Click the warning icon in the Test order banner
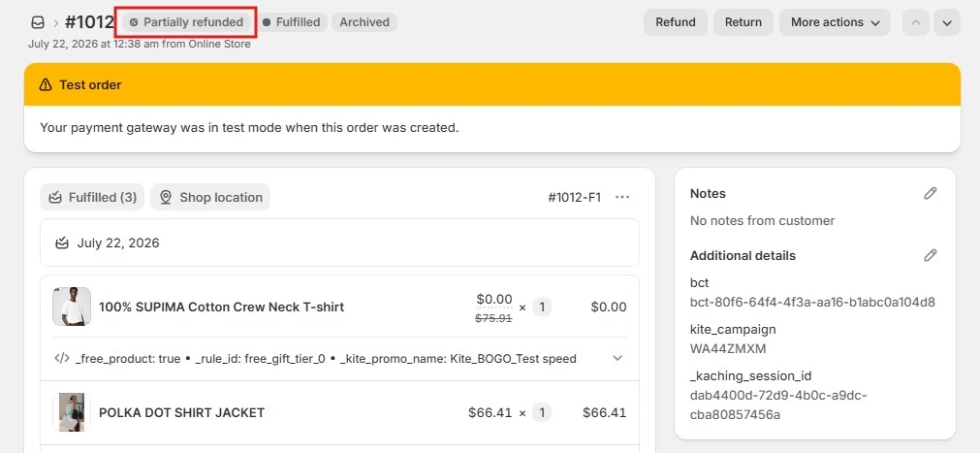This screenshot has width=980, height=453. coord(46,84)
